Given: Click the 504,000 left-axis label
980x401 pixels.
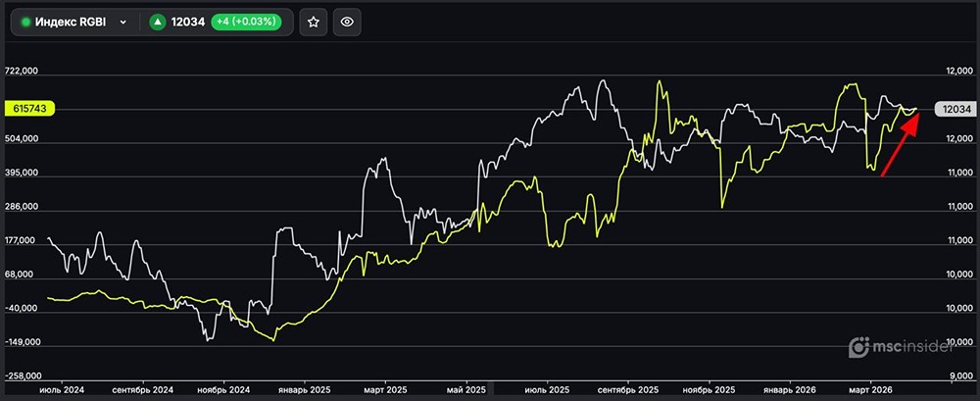Looking at the screenshot, I should (22, 139).
